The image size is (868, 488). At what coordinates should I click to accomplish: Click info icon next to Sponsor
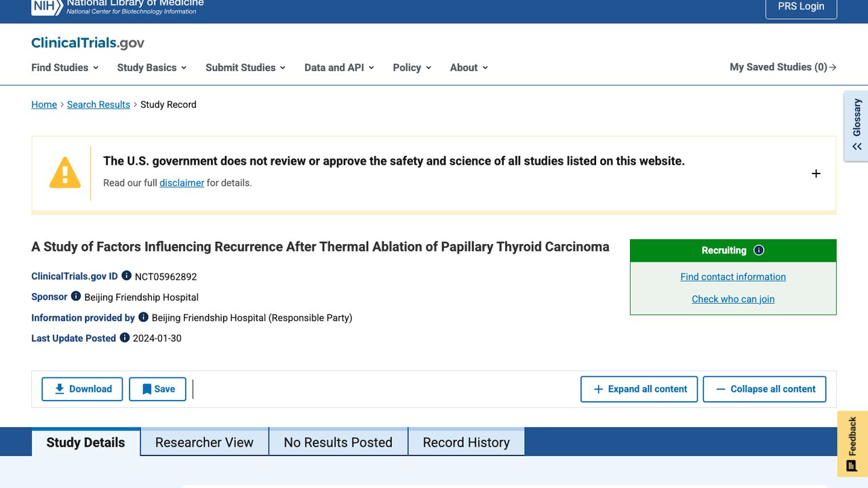(x=76, y=296)
